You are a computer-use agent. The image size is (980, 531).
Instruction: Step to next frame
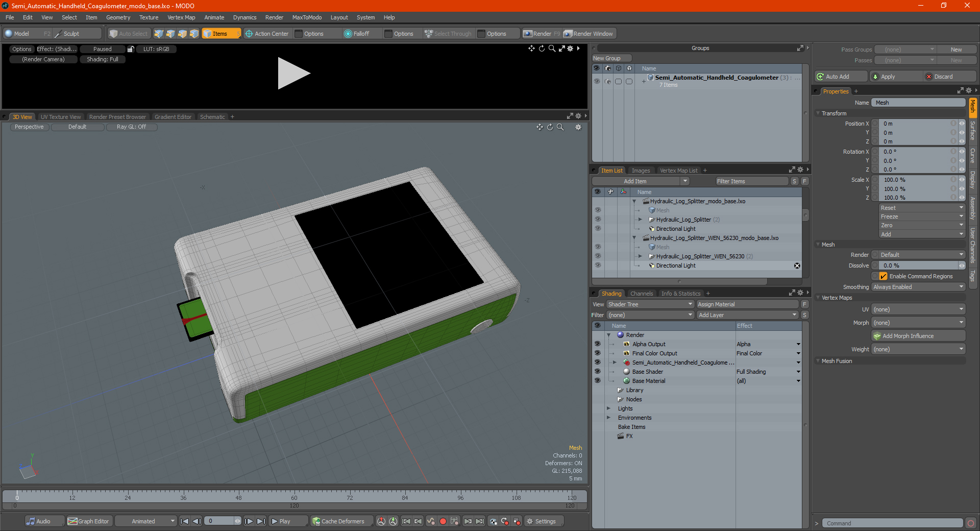click(249, 521)
